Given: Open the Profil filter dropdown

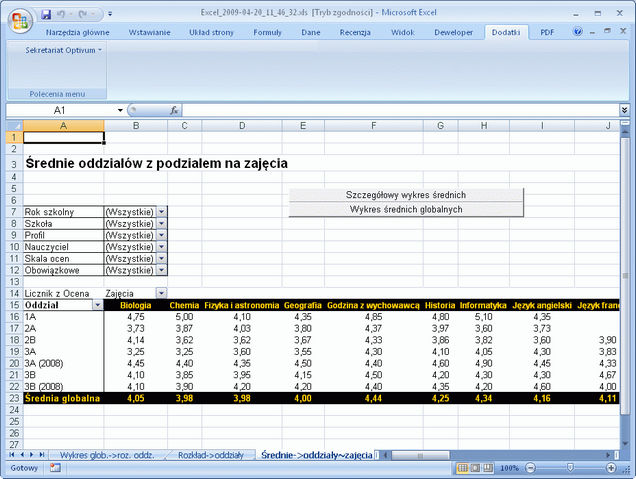Looking at the screenshot, I should click(161, 235).
